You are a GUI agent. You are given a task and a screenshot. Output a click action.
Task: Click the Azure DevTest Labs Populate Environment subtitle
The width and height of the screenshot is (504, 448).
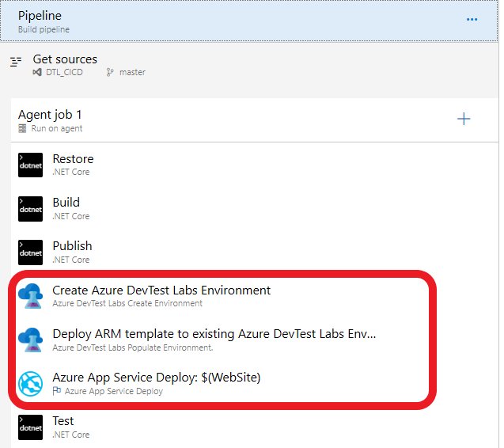132,347
